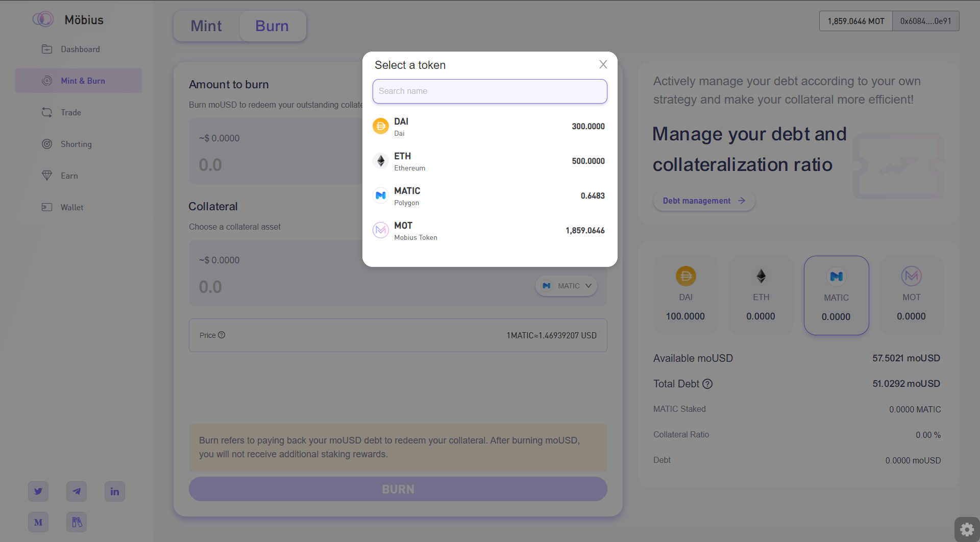Image resolution: width=980 pixels, height=542 pixels.
Task: Click the amount to burn 0.0 field
Action: [x=210, y=165]
